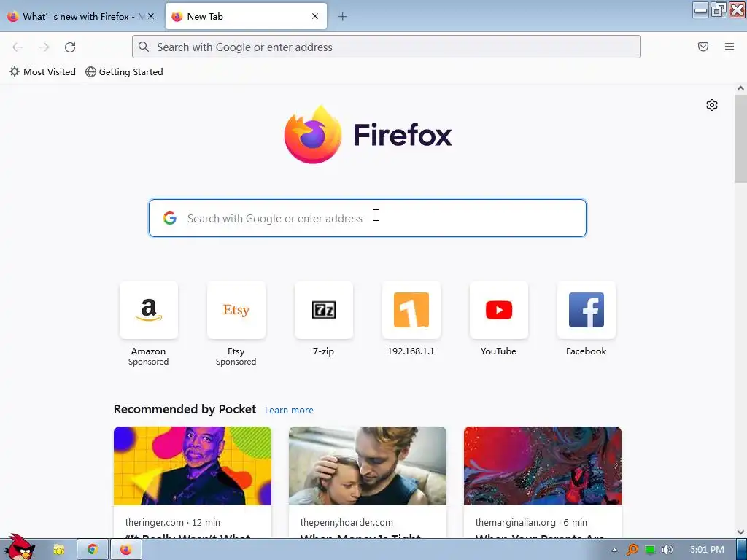Viewport: 747px width, 560px height.
Task: Click the magnifier icon in address bar
Action: click(144, 47)
